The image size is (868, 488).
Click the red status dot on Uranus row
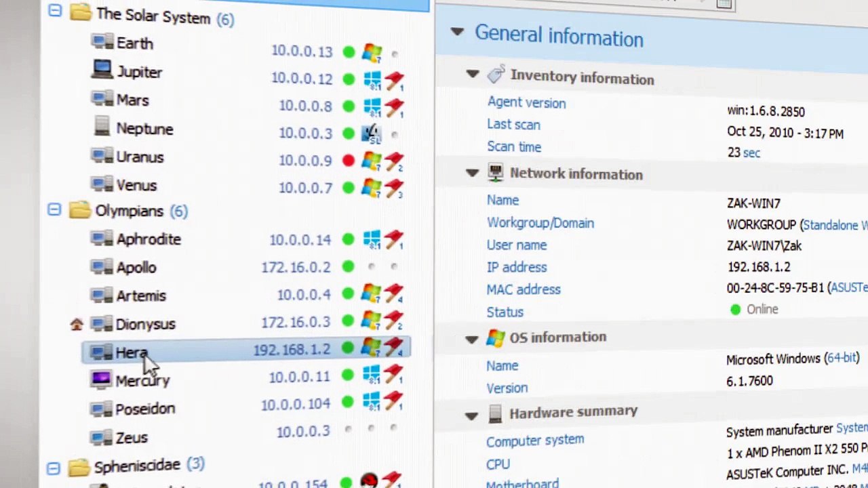point(349,161)
